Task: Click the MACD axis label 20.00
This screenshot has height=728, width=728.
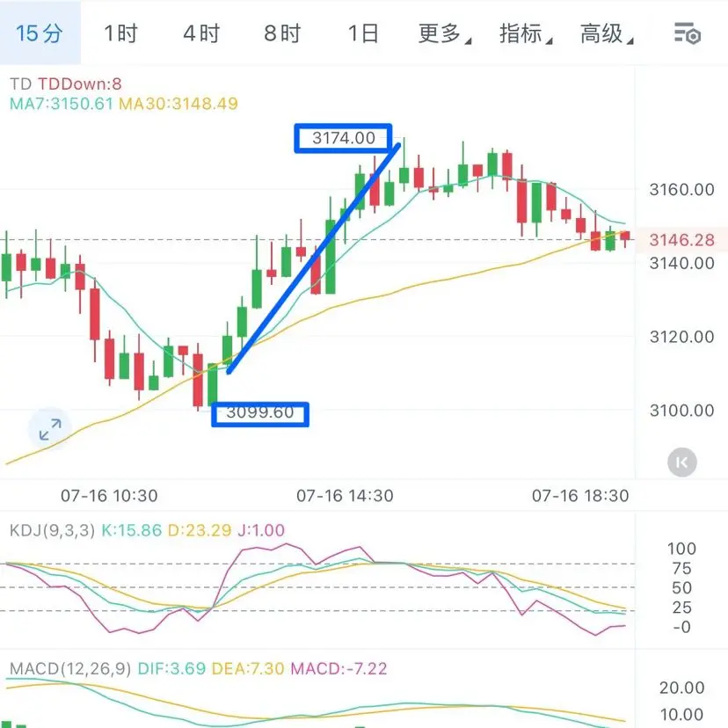Action: (681, 688)
